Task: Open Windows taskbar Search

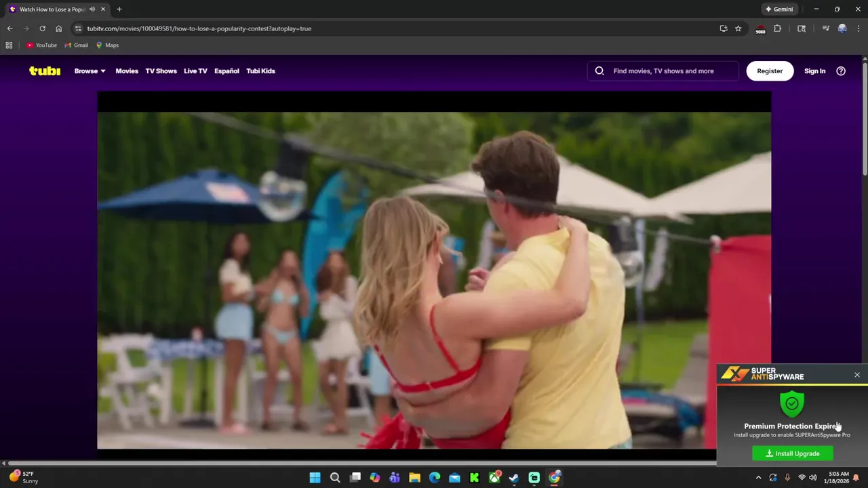Action: 335,478
